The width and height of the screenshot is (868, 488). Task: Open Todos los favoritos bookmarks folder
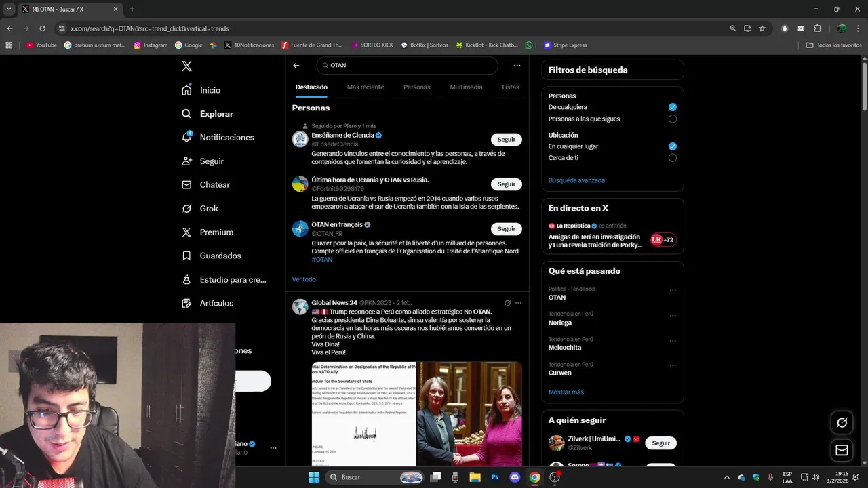point(833,45)
